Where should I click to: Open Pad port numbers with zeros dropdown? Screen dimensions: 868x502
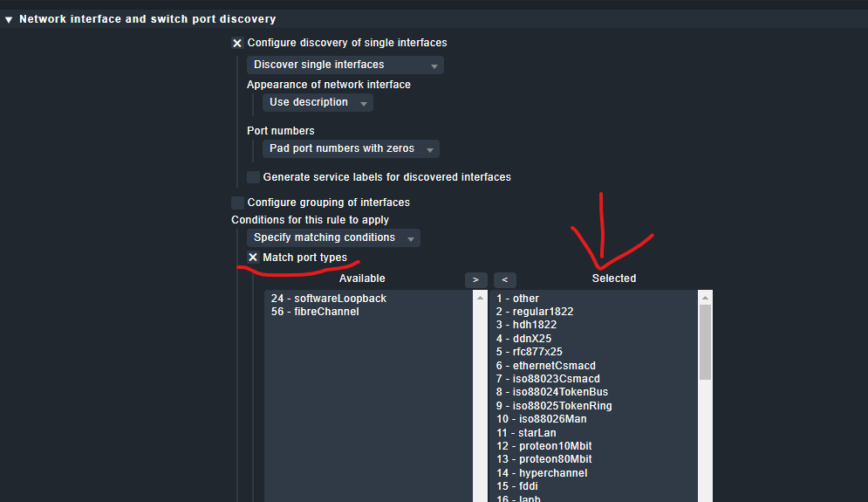351,149
